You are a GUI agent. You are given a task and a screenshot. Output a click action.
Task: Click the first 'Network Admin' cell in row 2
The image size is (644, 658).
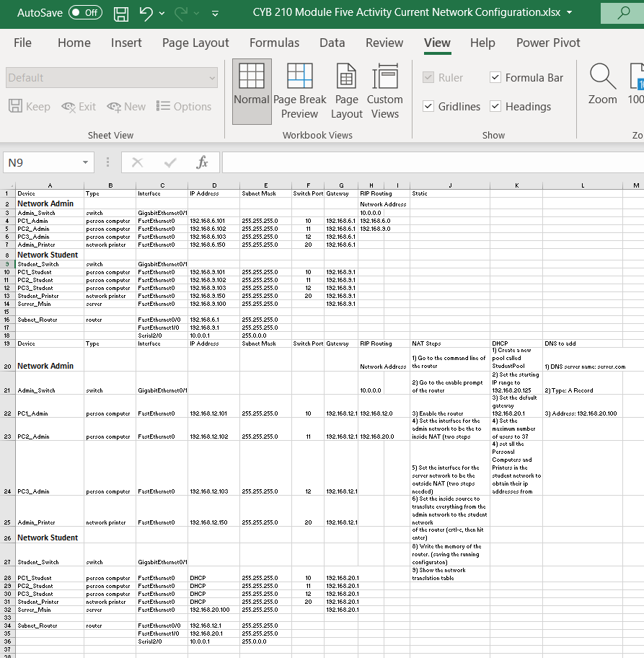click(x=50, y=203)
